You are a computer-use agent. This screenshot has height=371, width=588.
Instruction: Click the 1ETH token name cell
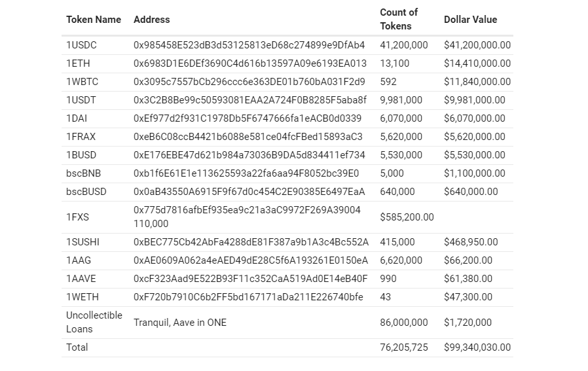(78, 63)
